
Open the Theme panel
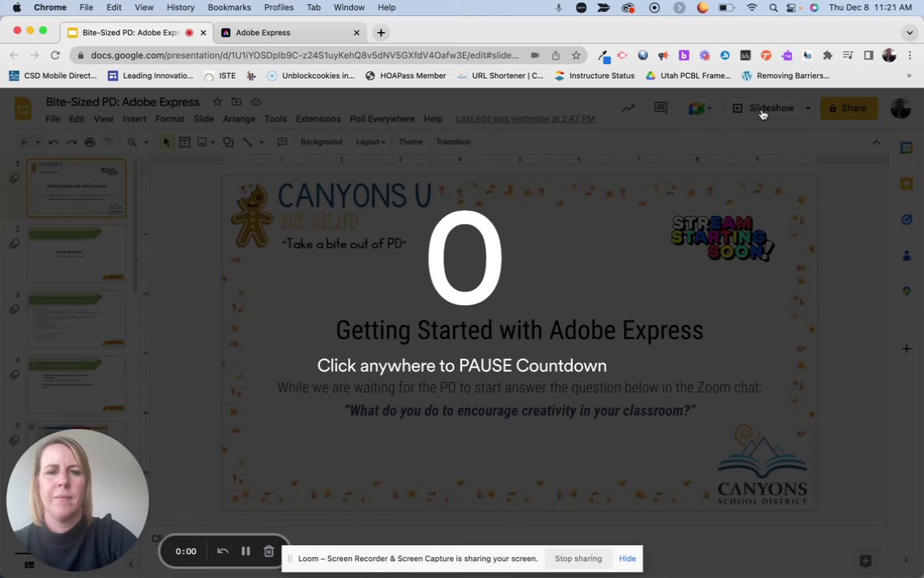(410, 142)
